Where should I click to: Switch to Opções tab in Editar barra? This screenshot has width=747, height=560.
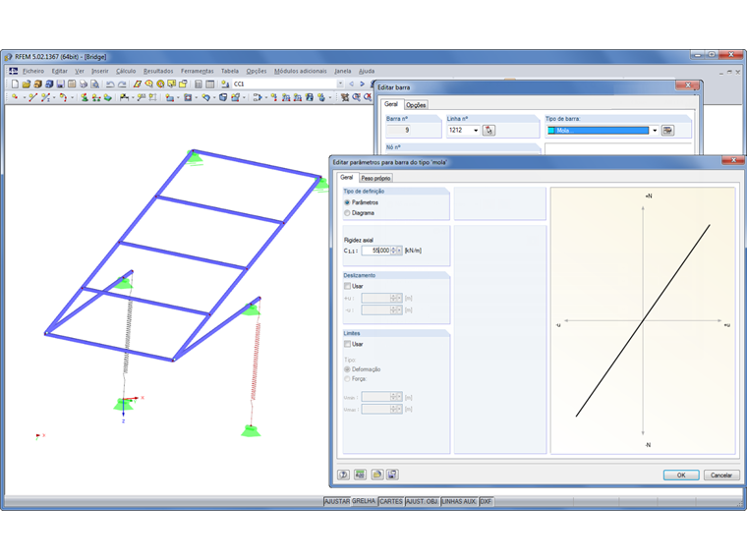(416, 105)
